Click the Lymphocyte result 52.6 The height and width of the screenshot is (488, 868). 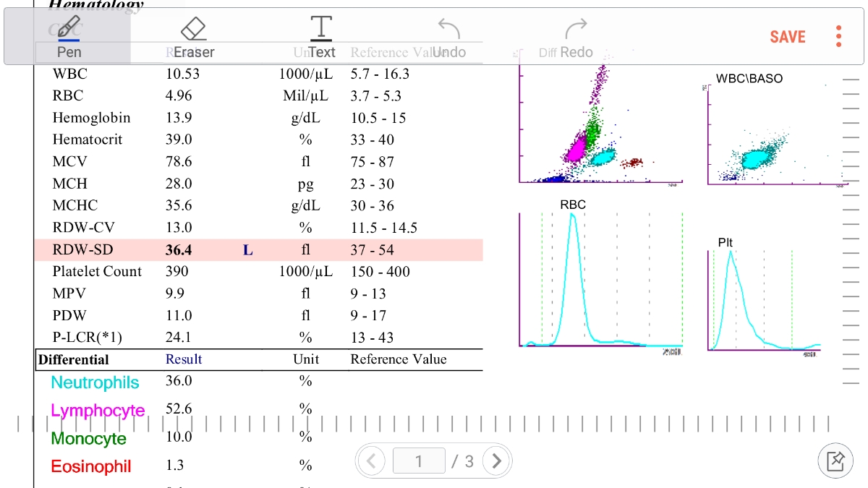click(179, 409)
